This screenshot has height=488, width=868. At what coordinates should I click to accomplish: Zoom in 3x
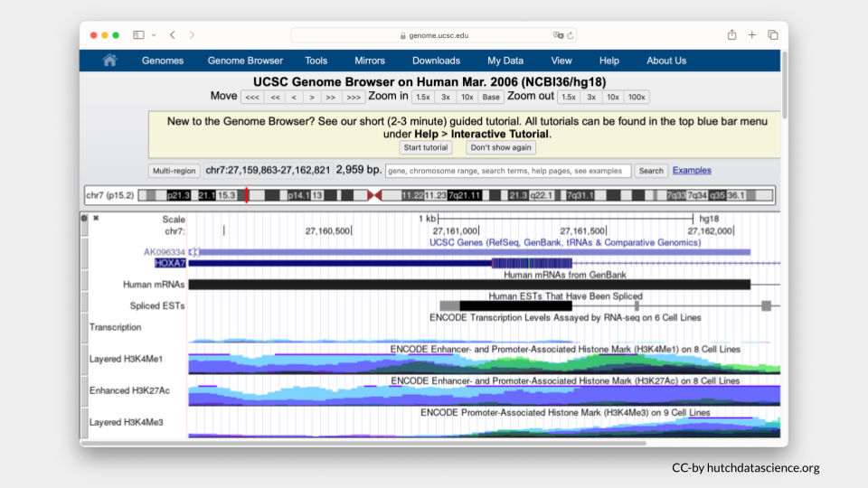[446, 97]
